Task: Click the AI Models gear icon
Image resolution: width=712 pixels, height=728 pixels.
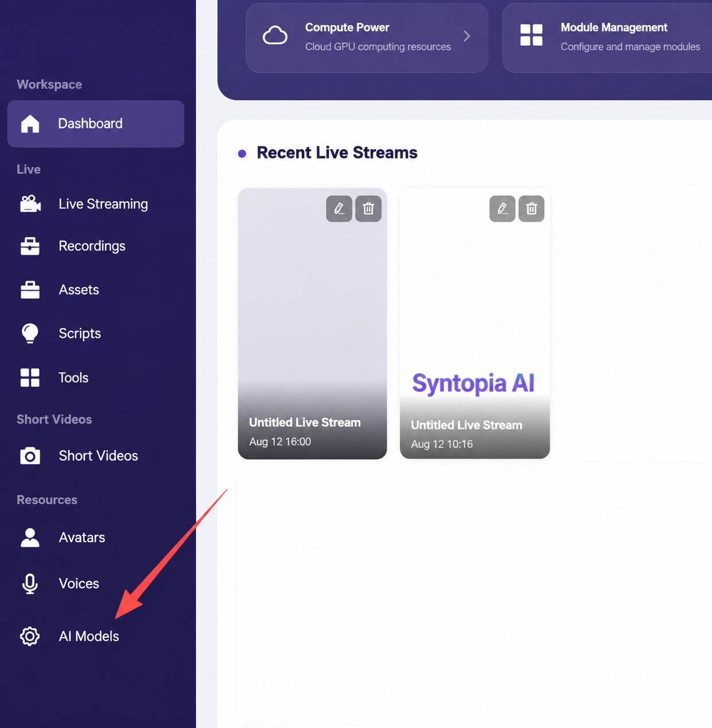Action: [x=30, y=636]
